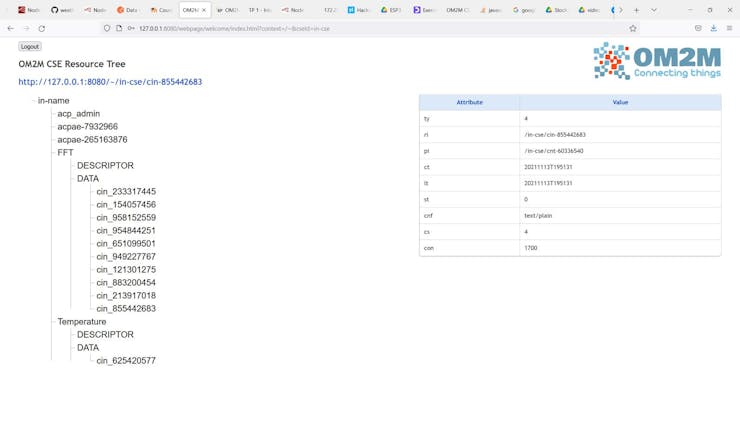This screenshot has height=442, width=740.
Task: Open the Firefox hamburger menu
Action: [729, 28]
